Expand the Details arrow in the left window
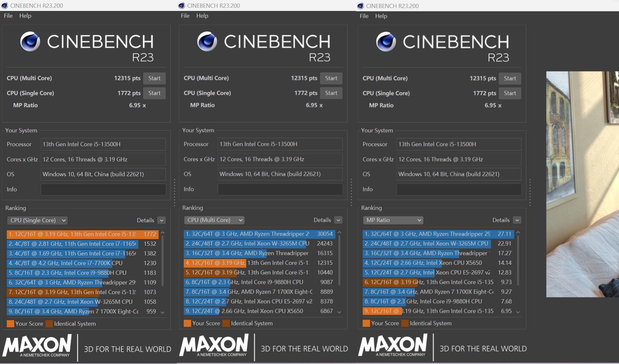 coord(162,220)
